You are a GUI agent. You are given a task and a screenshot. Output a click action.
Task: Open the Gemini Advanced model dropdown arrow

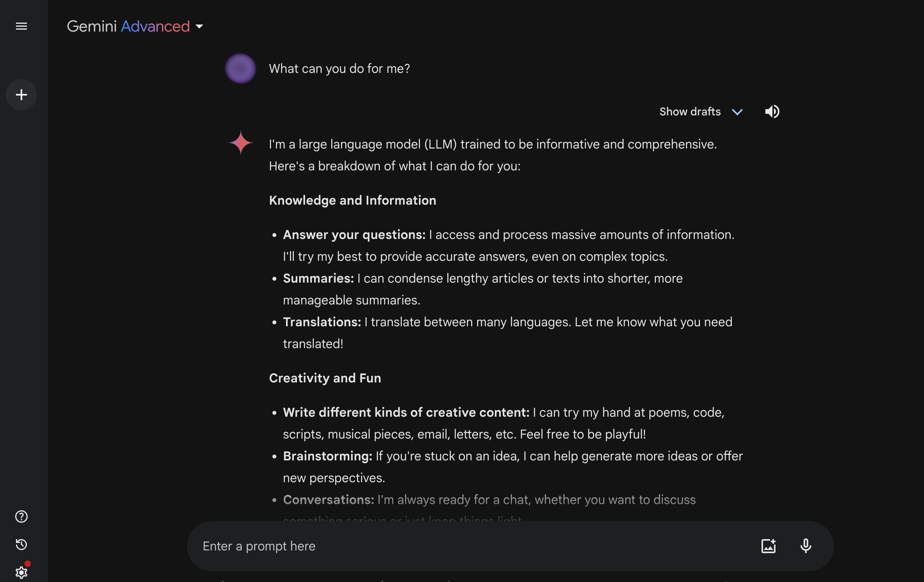[x=200, y=27]
